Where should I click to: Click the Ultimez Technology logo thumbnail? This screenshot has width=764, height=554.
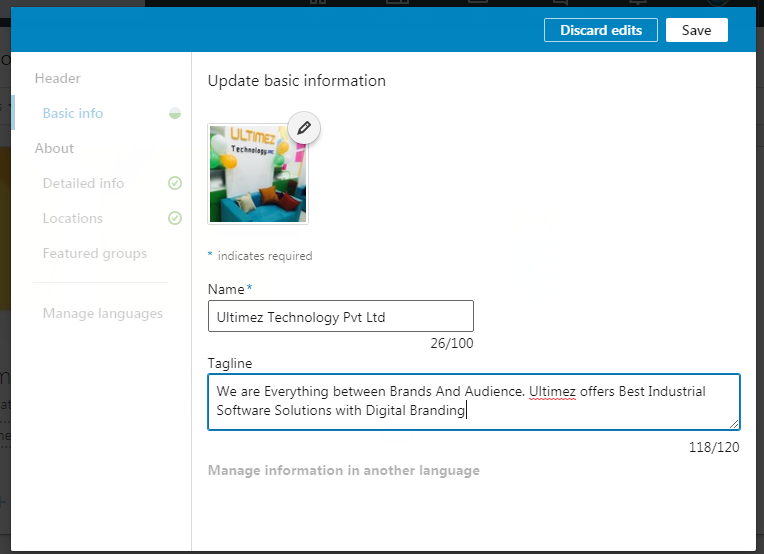click(x=258, y=174)
